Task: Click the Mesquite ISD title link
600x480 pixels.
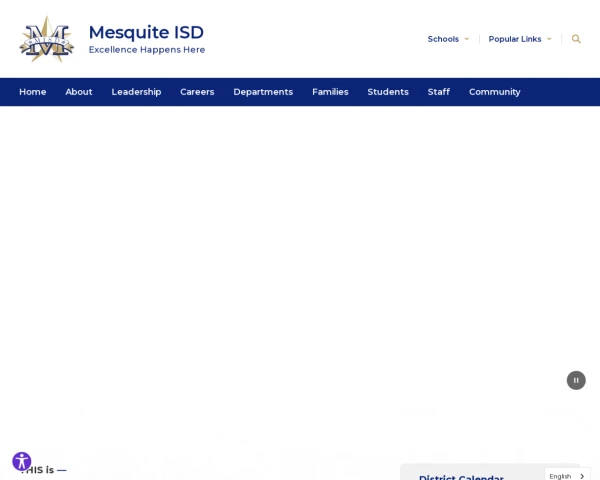Action: 146,32
